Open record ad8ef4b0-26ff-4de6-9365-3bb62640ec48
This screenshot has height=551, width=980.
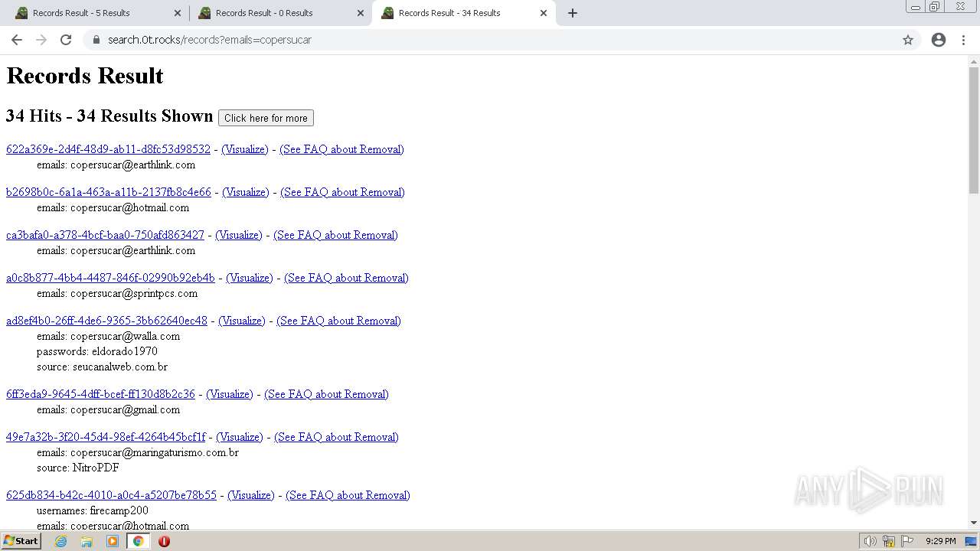106,321
